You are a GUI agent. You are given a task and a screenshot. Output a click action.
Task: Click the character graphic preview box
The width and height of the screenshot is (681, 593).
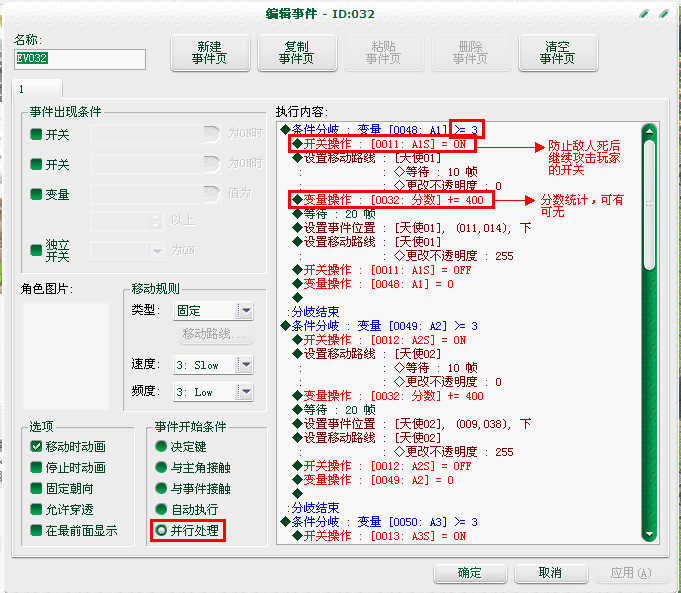click(66, 356)
